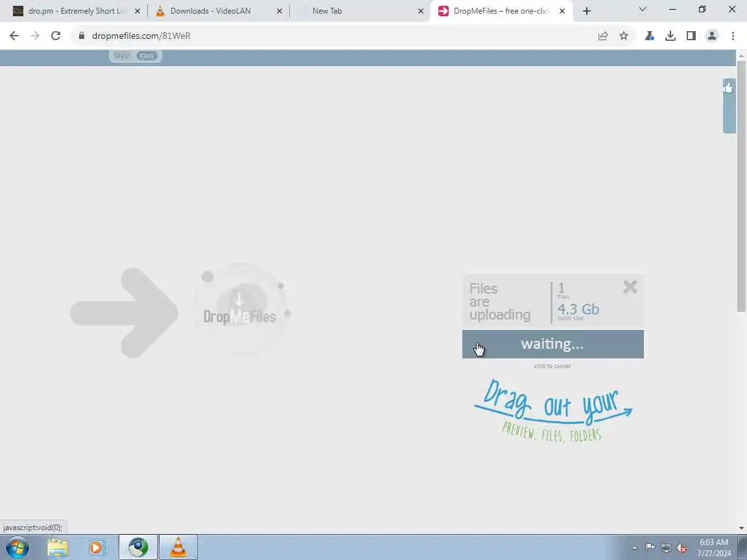Image resolution: width=747 pixels, height=560 pixels.
Task: Open VLC media player from taskbar
Action: coord(178,547)
